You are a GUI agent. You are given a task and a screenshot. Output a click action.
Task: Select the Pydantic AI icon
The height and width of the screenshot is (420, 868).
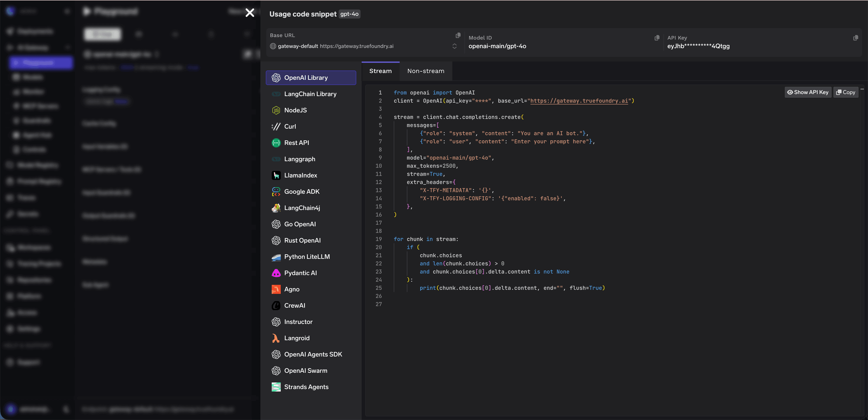click(276, 273)
